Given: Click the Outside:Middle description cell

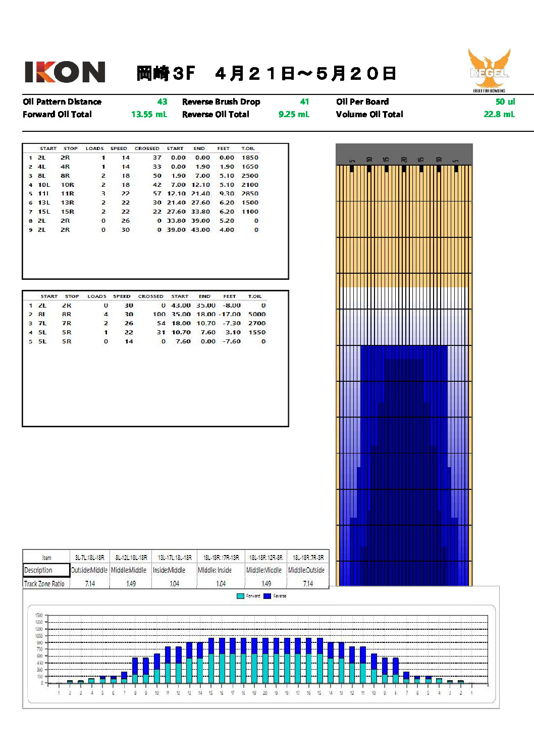Looking at the screenshot, I should coord(89,570).
